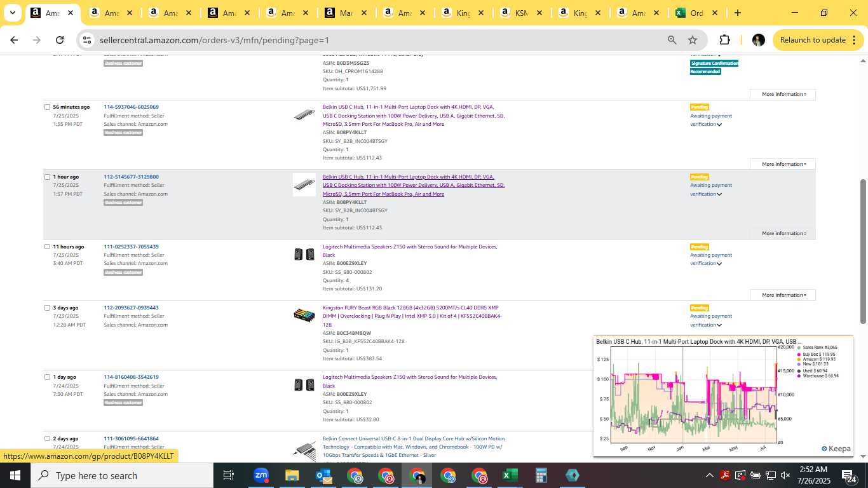Open the tab search dropdown arrow

[12, 13]
